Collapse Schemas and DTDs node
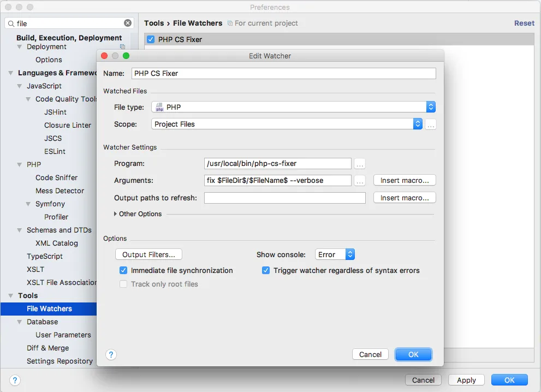 click(19, 230)
